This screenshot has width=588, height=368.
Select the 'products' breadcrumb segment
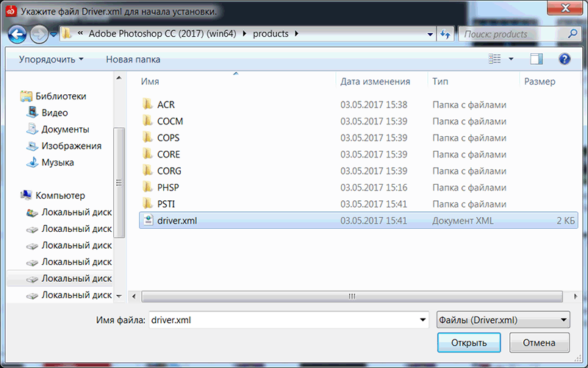point(270,34)
